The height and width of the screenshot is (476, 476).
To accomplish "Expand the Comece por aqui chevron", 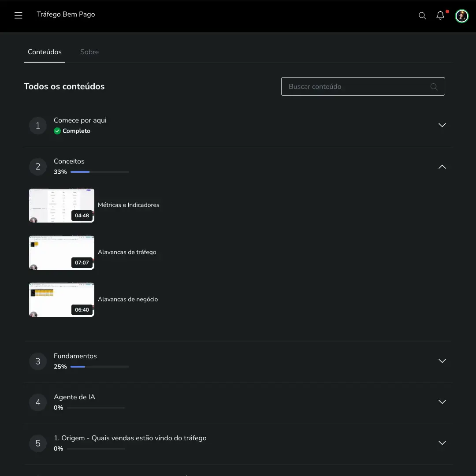I will click(x=442, y=125).
